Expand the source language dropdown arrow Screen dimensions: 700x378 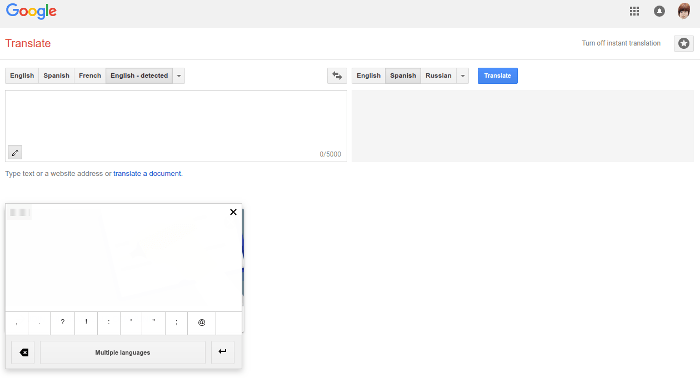pos(179,76)
